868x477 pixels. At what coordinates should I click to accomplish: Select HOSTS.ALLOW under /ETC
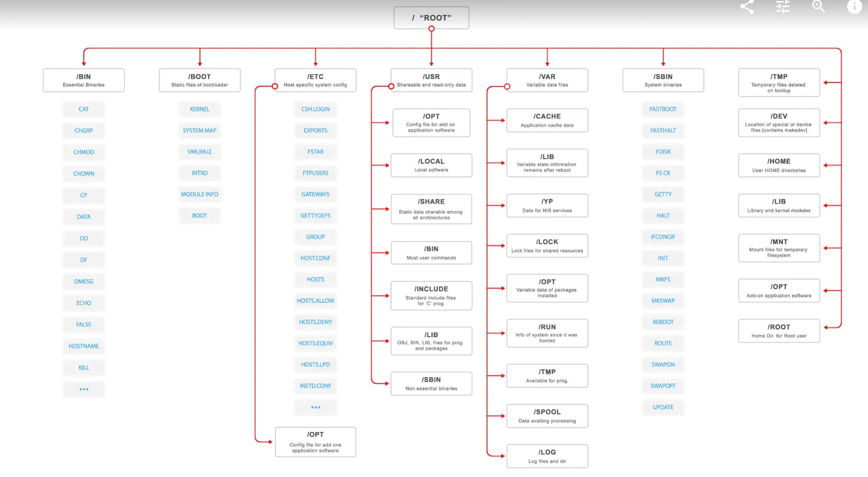click(315, 301)
